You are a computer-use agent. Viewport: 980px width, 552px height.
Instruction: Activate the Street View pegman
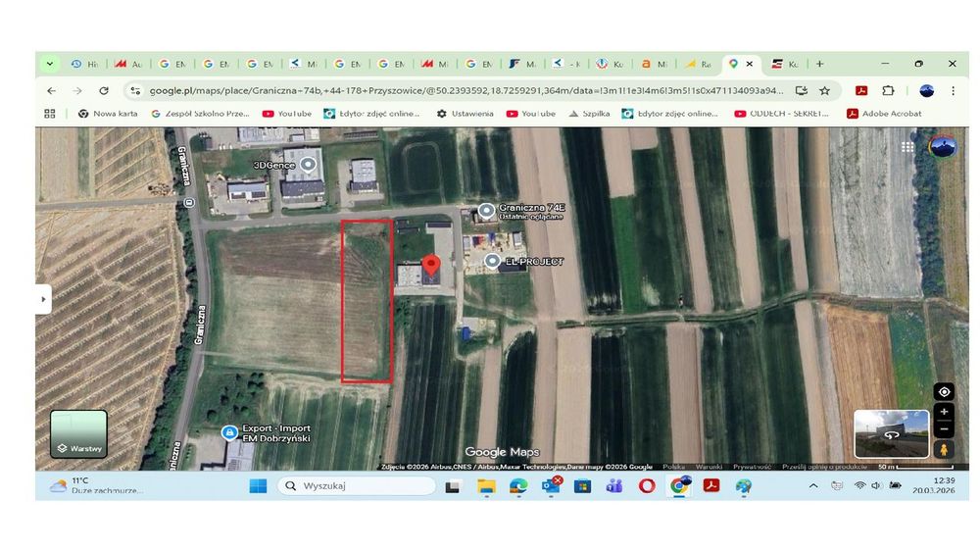click(944, 449)
